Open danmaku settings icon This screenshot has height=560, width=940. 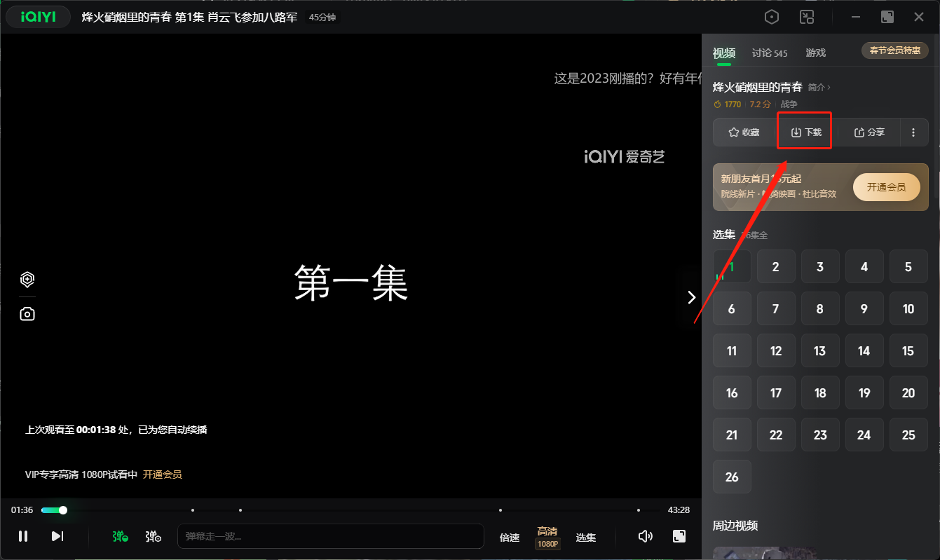154,536
